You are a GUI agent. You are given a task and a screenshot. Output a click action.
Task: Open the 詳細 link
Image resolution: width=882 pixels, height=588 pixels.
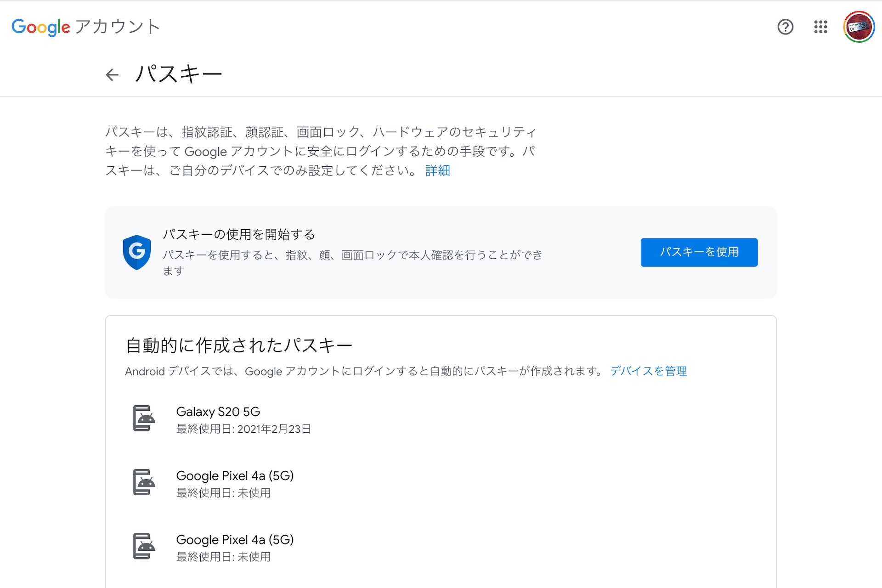pyautogui.click(x=438, y=171)
